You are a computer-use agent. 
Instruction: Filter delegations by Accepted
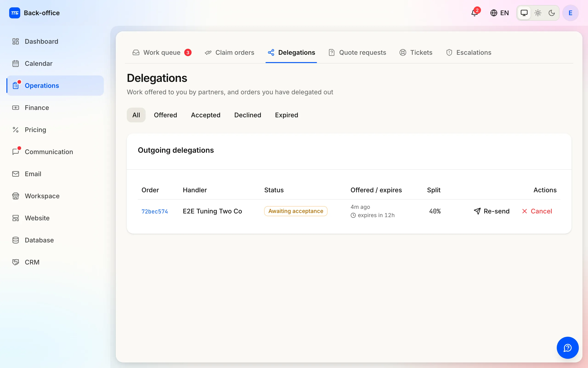click(206, 115)
